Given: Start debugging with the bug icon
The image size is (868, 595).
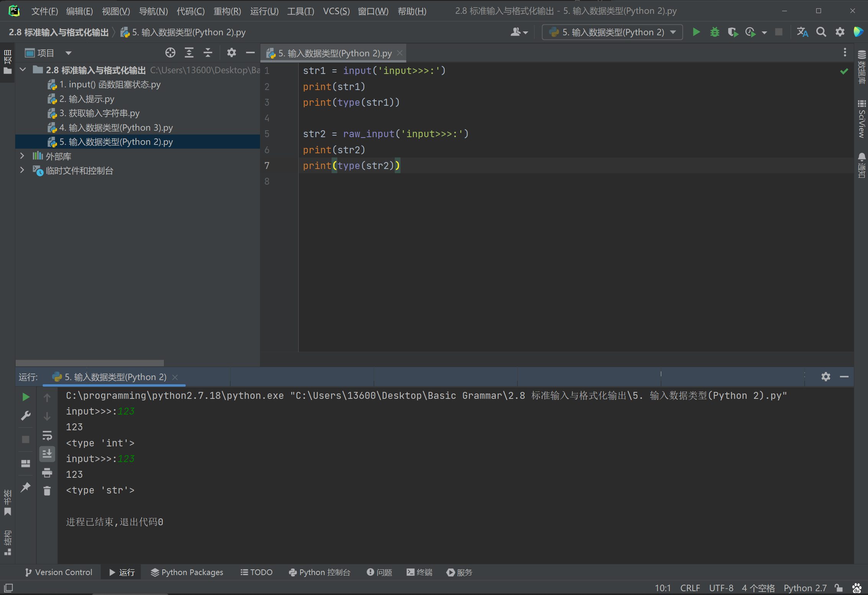Looking at the screenshot, I should (x=714, y=32).
